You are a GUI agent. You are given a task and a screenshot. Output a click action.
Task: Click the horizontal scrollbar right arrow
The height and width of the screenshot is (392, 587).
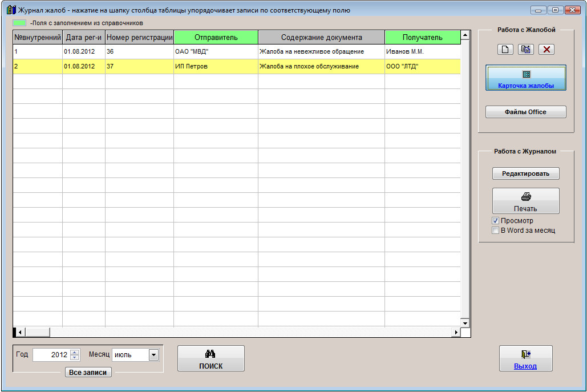pos(456,332)
